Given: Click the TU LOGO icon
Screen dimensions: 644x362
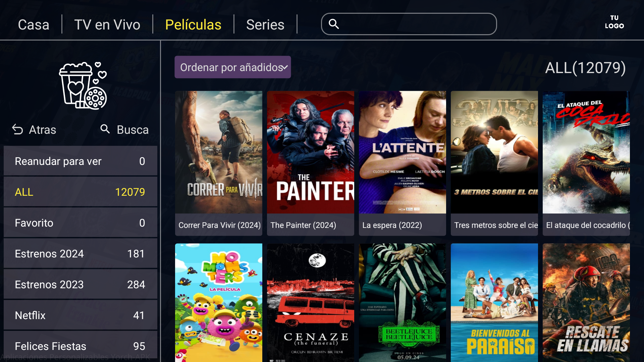Looking at the screenshot, I should coord(614,22).
